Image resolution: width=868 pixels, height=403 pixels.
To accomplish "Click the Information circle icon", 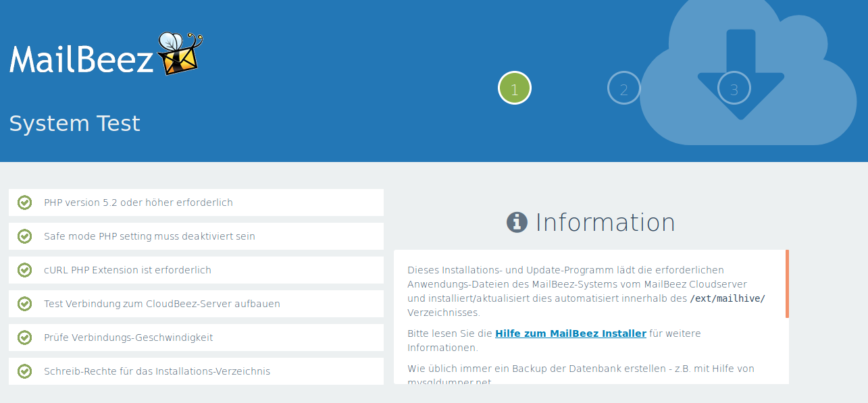I will coord(517,222).
